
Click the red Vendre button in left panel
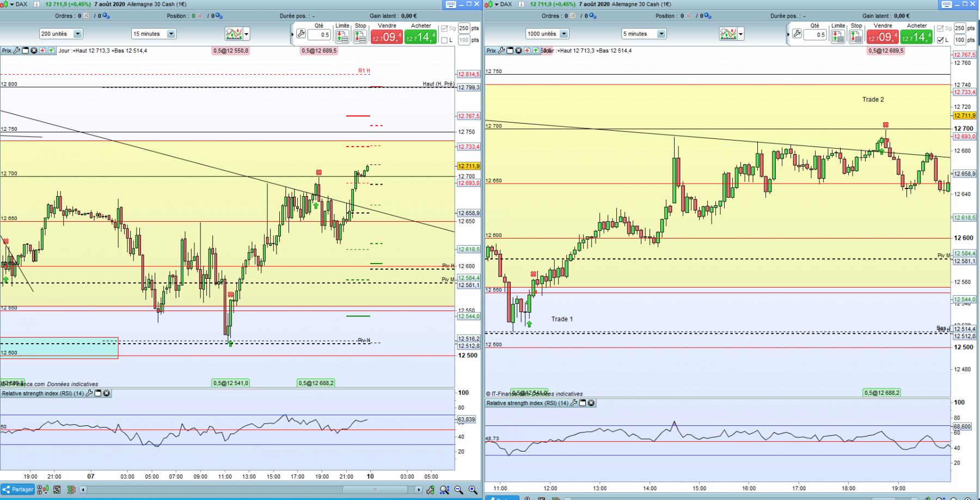click(387, 37)
